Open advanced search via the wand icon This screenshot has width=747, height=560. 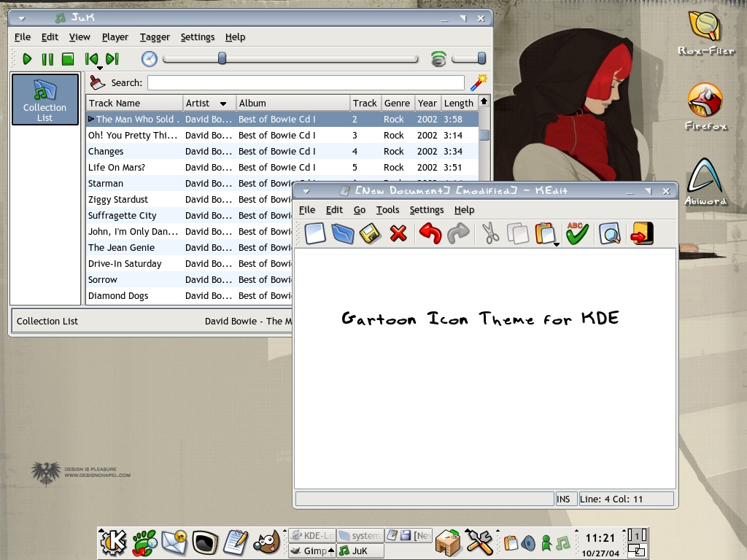pyautogui.click(x=479, y=82)
